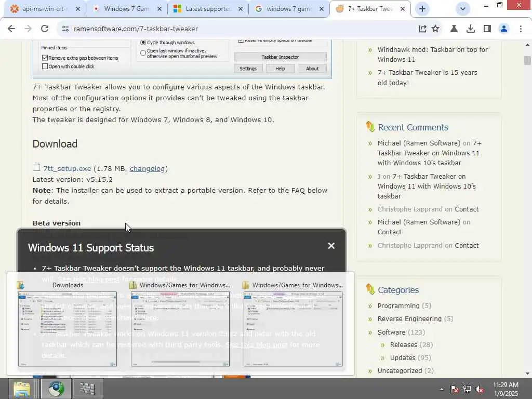Toggle the browser side panel icon

[487, 29]
